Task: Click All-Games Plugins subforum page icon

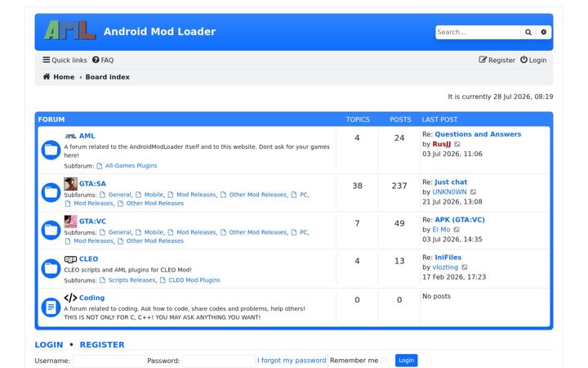Action: [x=100, y=166]
